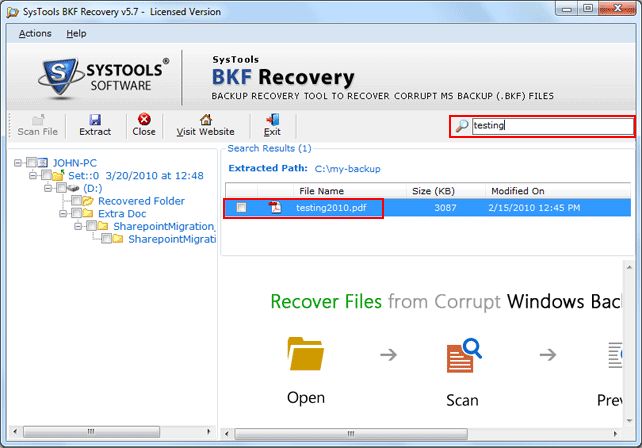Click tree panel scroll right arrow
The height and width of the screenshot is (448, 642).
click(x=209, y=432)
